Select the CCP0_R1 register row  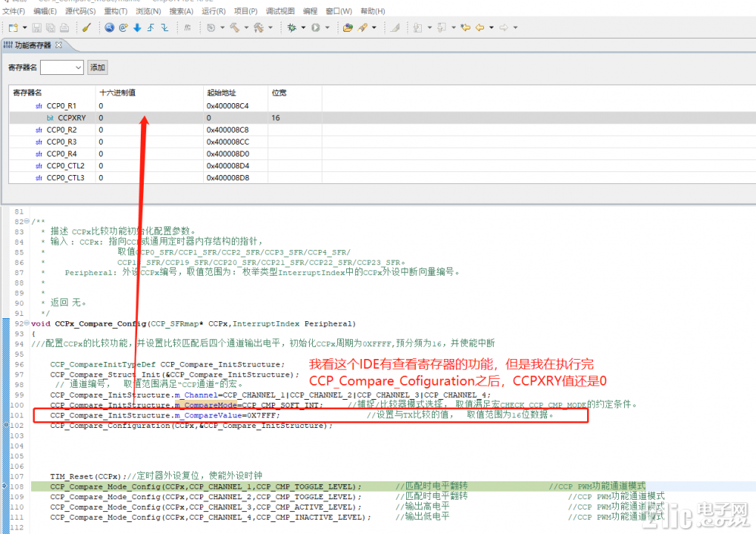coord(382,105)
